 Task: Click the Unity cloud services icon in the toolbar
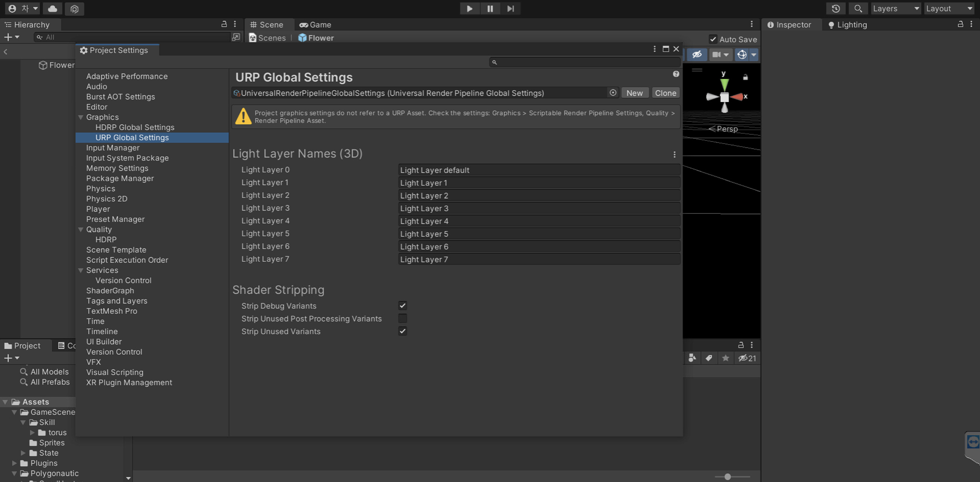pyautogui.click(x=52, y=8)
